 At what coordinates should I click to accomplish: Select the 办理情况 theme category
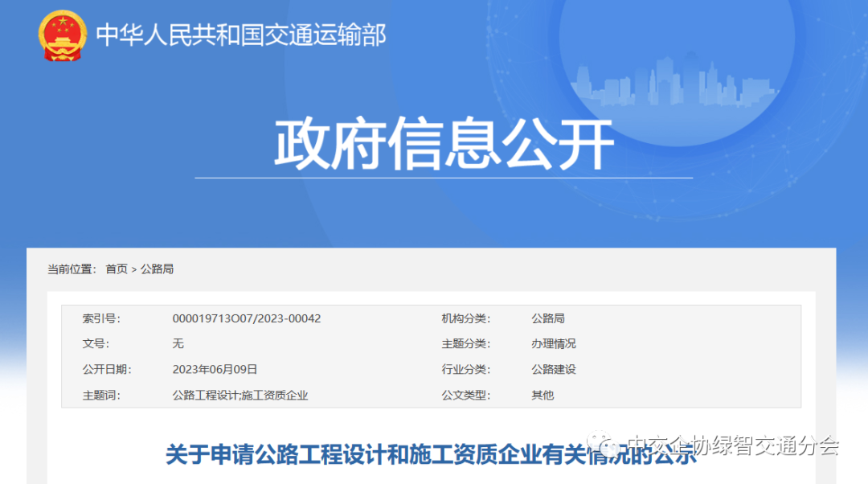(x=553, y=344)
